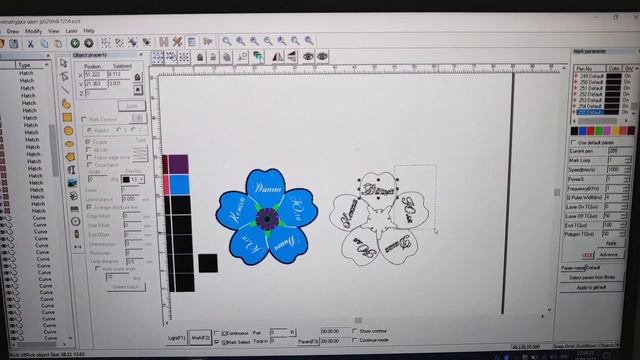
Task: Select the Ellipse draw tool
Action: (x=69, y=144)
